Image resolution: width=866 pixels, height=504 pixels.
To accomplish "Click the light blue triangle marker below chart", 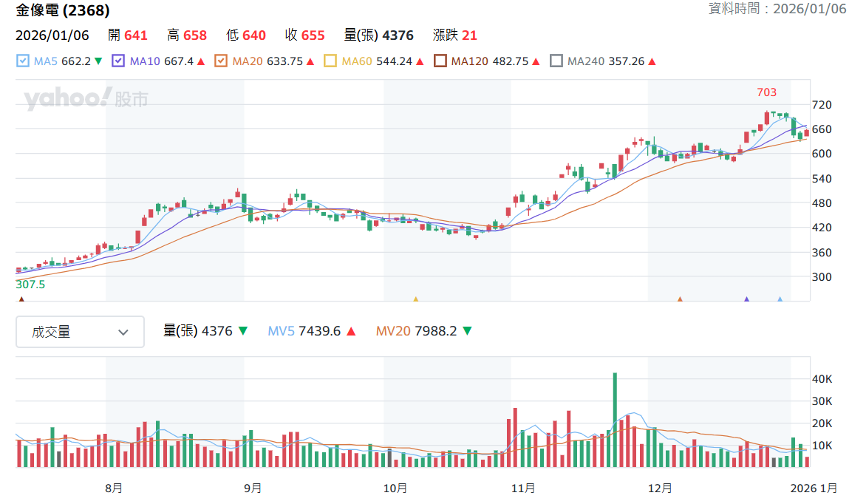I will click(x=780, y=299).
